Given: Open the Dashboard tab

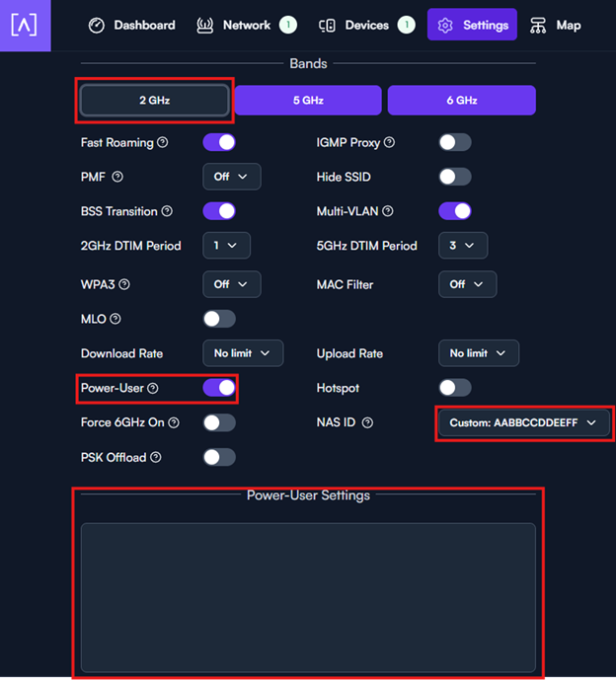Looking at the screenshot, I should tap(131, 25).
